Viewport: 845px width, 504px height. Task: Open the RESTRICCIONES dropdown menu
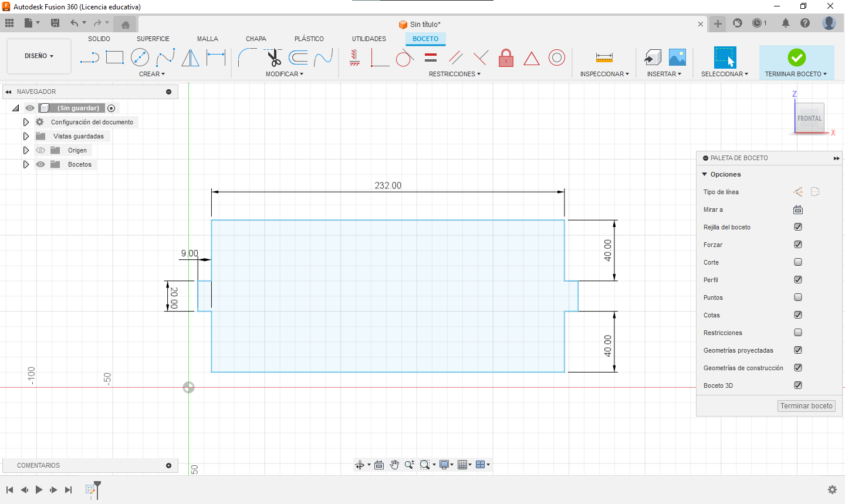coord(454,74)
